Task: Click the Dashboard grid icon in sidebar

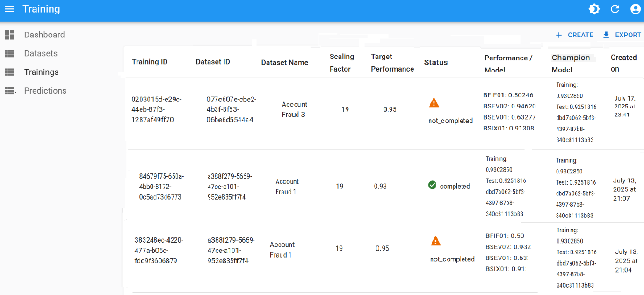Action: (x=10, y=35)
